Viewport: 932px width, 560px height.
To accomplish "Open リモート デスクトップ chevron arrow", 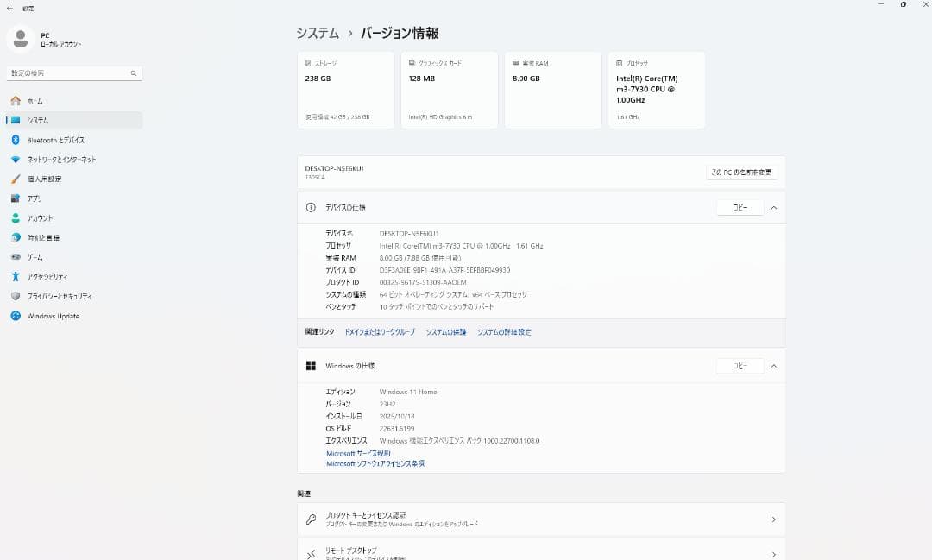I will click(x=774, y=554).
